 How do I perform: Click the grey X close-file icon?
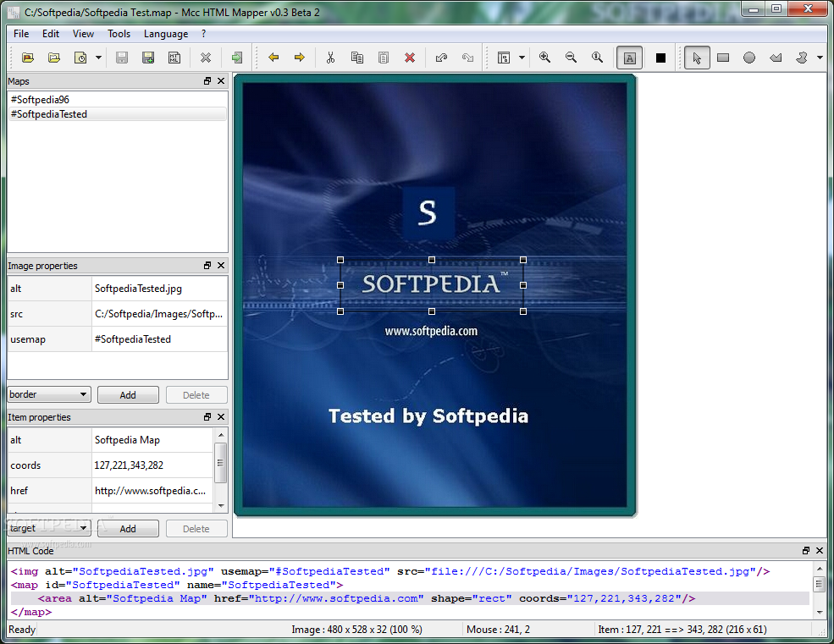(x=205, y=58)
